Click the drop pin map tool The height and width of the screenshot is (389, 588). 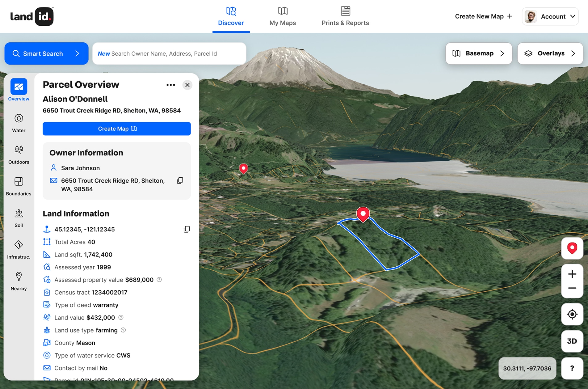click(572, 248)
